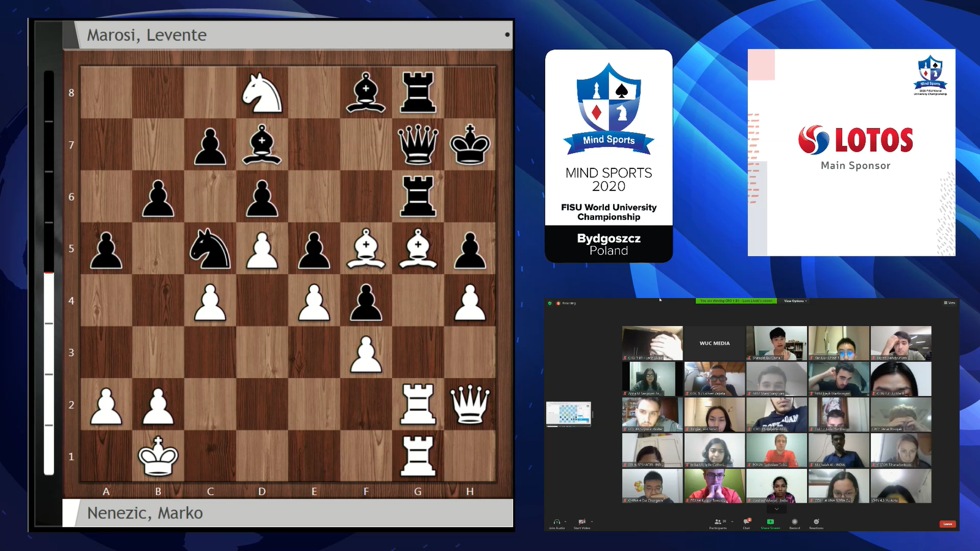
Task: Expand video options caret beside Start Video
Action: pos(592,522)
